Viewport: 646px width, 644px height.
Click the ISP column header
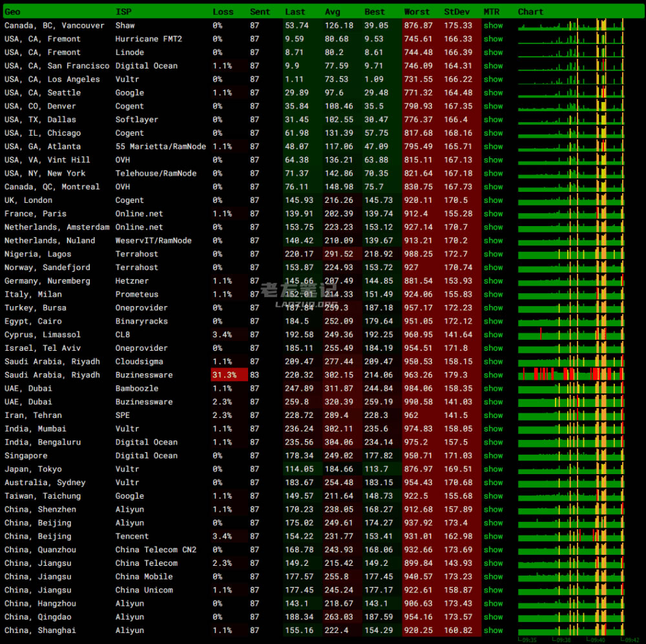click(123, 12)
